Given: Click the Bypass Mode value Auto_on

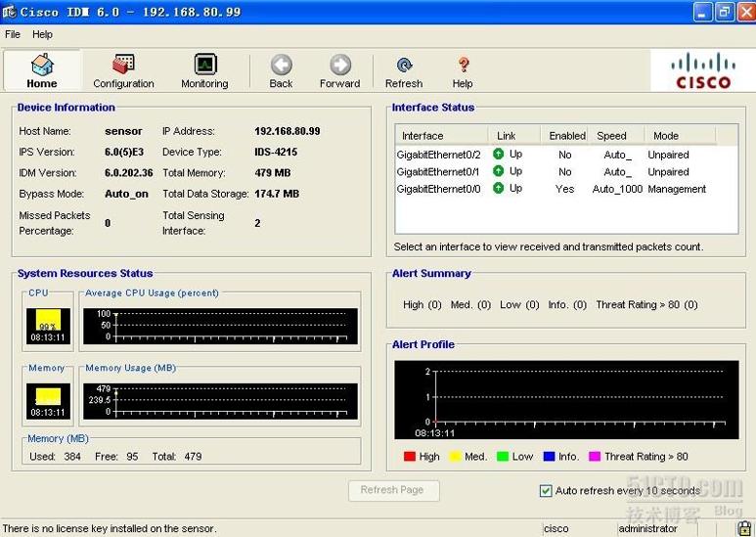Looking at the screenshot, I should pyautogui.click(x=126, y=194).
